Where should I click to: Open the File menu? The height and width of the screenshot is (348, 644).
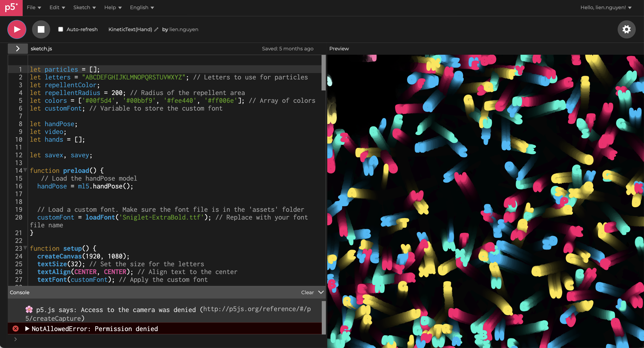tap(34, 8)
